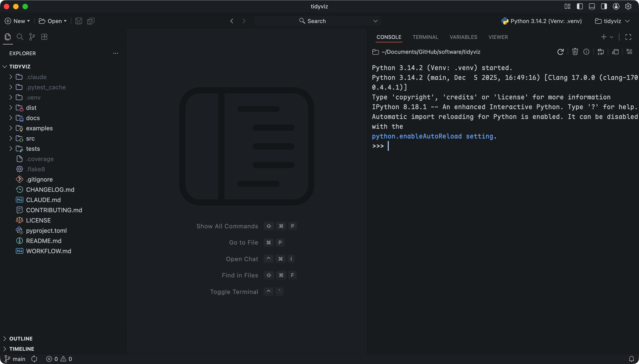Click the Search icon in activity bar
The image size is (639, 364).
pos(20,37)
